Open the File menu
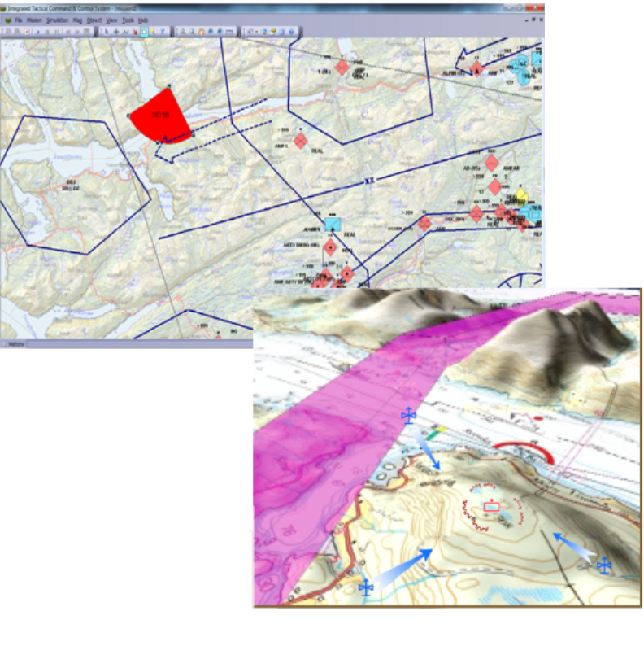The width and height of the screenshot is (644, 646). point(17,19)
